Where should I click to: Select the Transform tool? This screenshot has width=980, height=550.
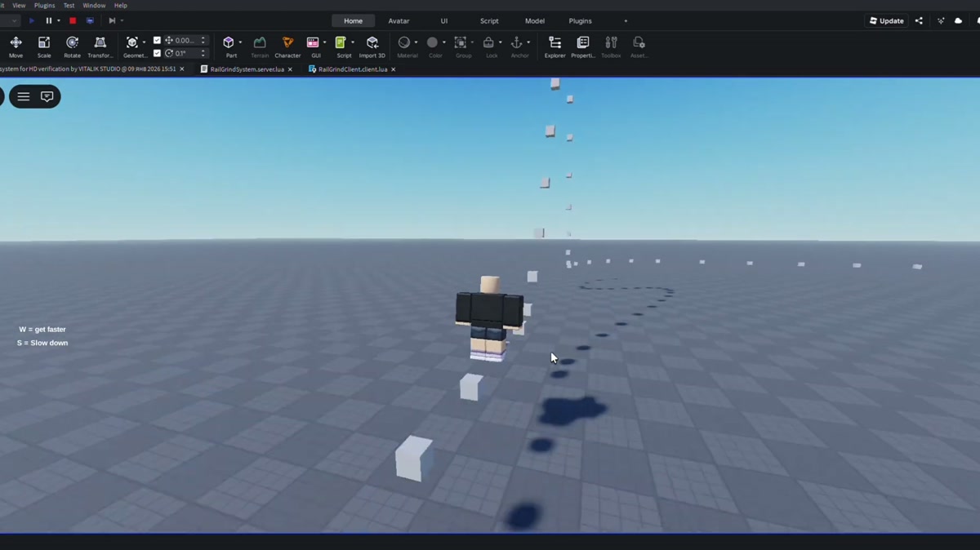click(100, 46)
